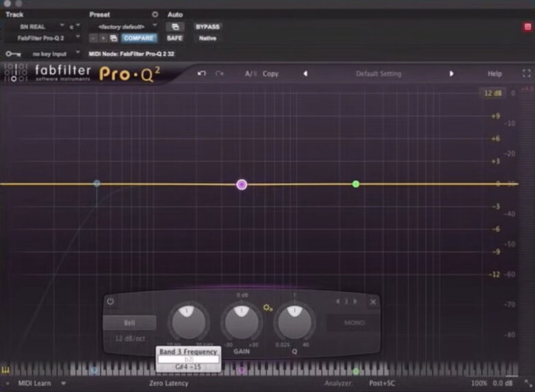Toggle automation SAFE button
Viewport: 535px width, 392px height.
[x=174, y=38]
